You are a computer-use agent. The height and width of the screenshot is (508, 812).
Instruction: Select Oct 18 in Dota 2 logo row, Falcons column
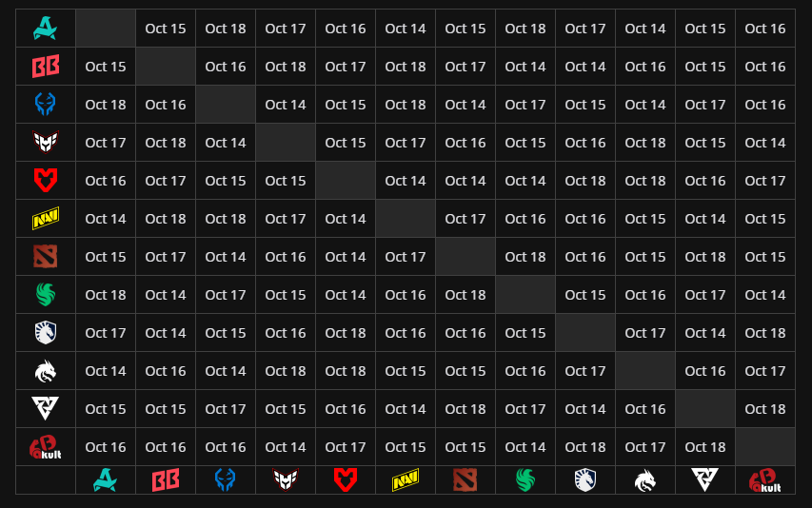[x=525, y=257]
